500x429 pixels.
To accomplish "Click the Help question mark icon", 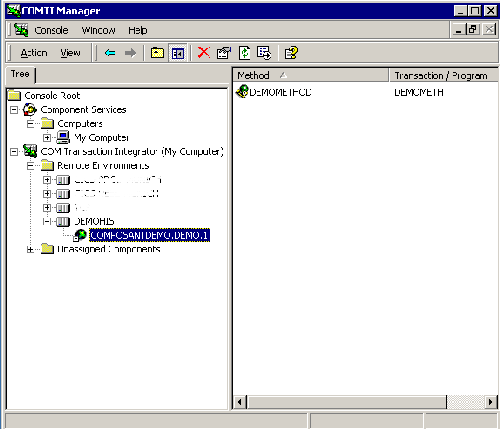I will (x=291, y=53).
